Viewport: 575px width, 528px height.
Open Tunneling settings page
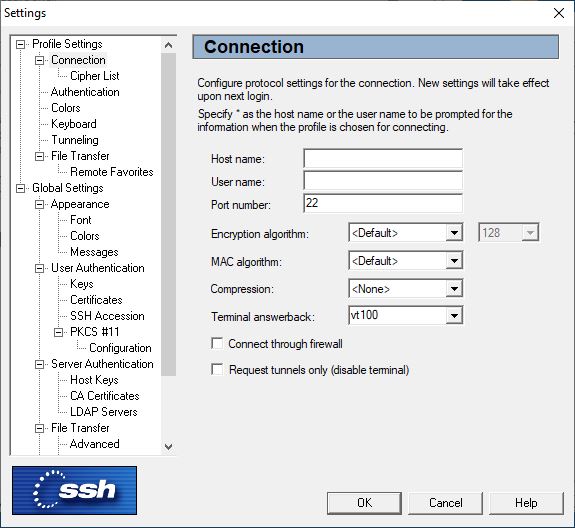point(75,140)
